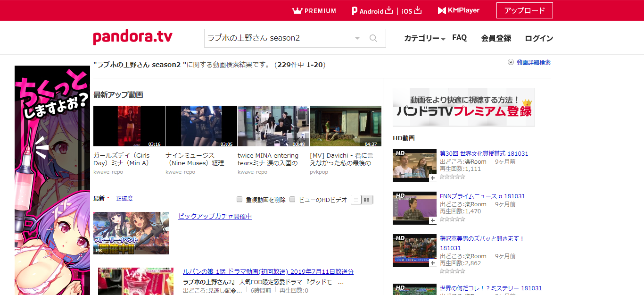Open ストーリーイベント PR banner thumbnail
The image size is (644, 295).
[131, 233]
